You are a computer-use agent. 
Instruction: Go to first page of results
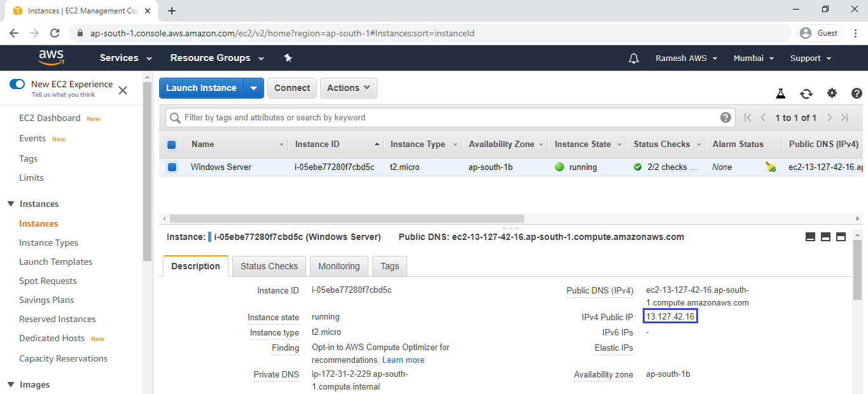(x=748, y=118)
